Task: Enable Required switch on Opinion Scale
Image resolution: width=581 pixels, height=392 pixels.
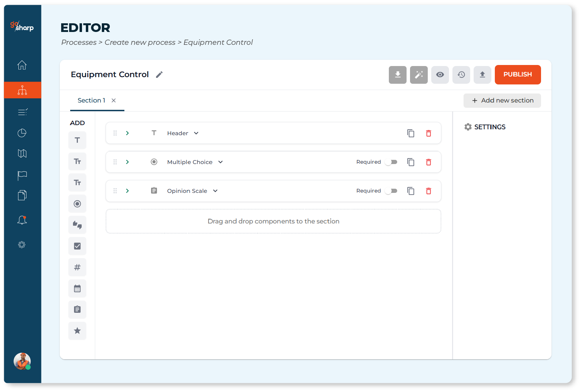Action: click(x=391, y=191)
